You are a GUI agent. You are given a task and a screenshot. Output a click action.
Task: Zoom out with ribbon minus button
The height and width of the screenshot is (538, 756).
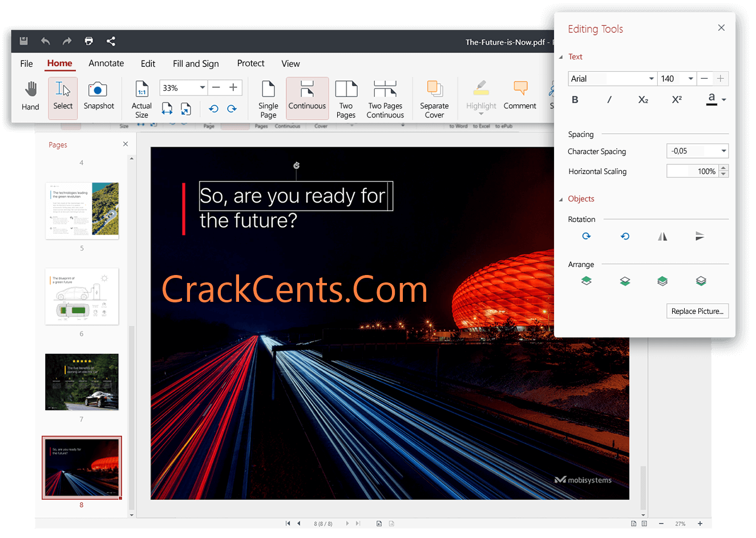point(216,87)
